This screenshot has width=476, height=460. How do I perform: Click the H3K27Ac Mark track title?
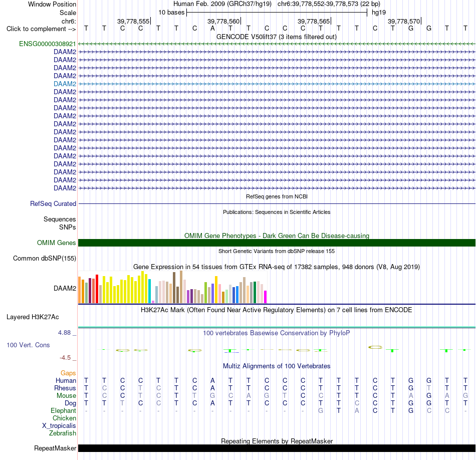pos(277,310)
